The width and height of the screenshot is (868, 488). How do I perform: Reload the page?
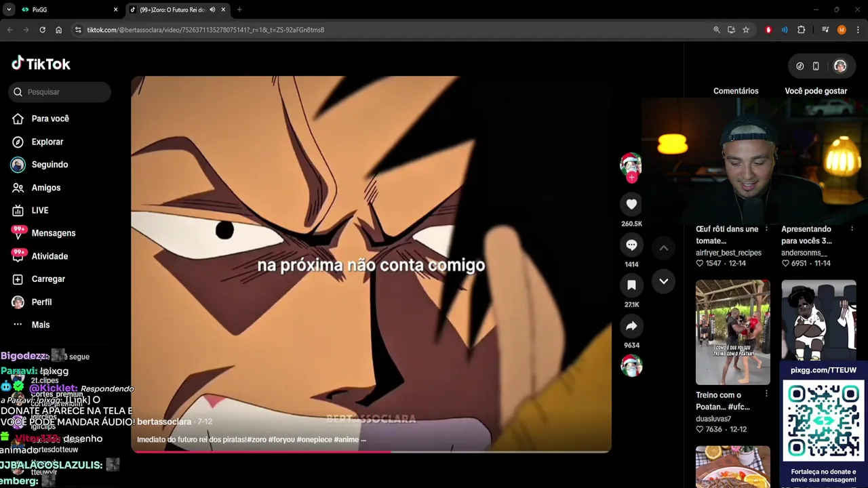pos(42,30)
